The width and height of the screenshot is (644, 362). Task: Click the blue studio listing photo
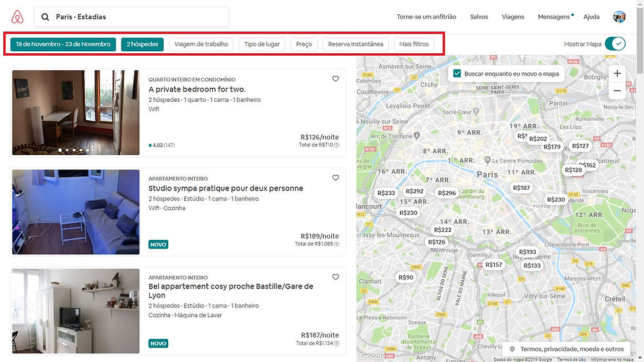(76, 212)
